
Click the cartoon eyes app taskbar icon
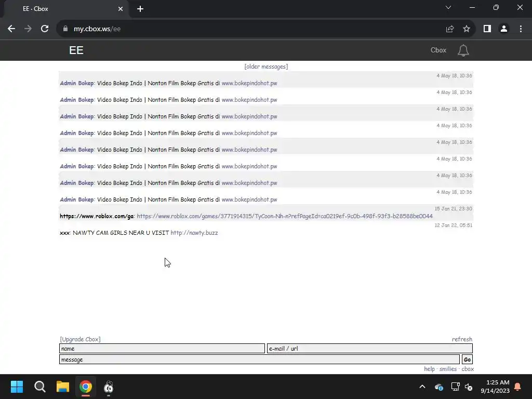(x=109, y=387)
